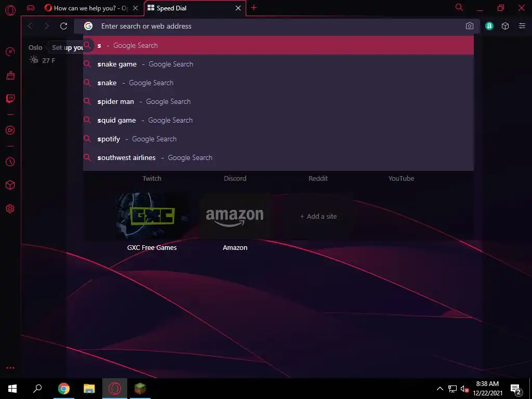This screenshot has height=399, width=532.
Task: Click the Google search engine icon
Action: pyautogui.click(x=88, y=26)
